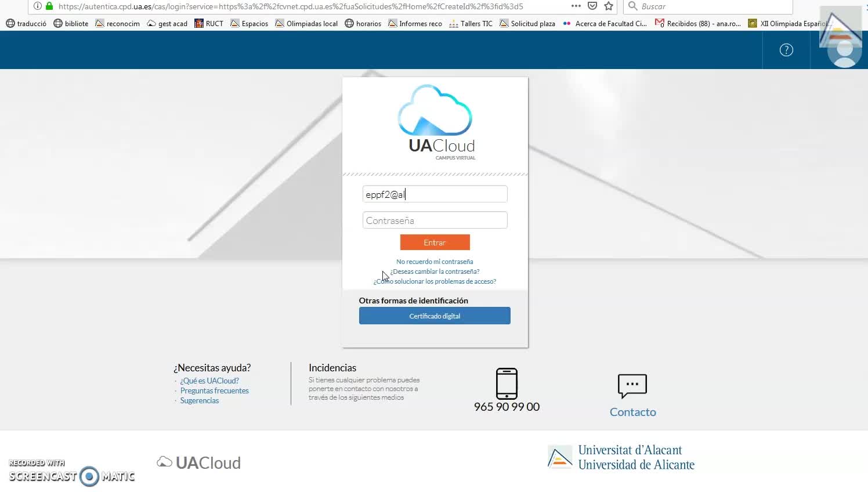This screenshot has width=868, height=492.
Task: Click the phone number 965 90 99 00
Action: (507, 407)
